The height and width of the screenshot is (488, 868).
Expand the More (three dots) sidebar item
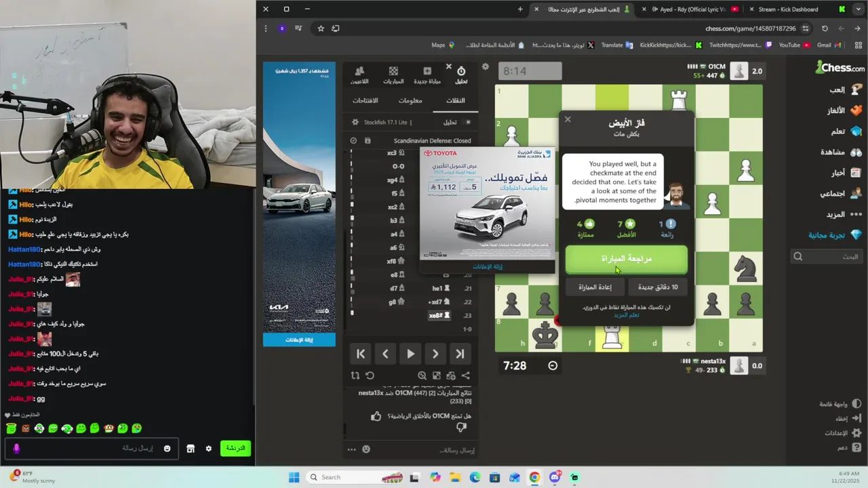(x=844, y=214)
